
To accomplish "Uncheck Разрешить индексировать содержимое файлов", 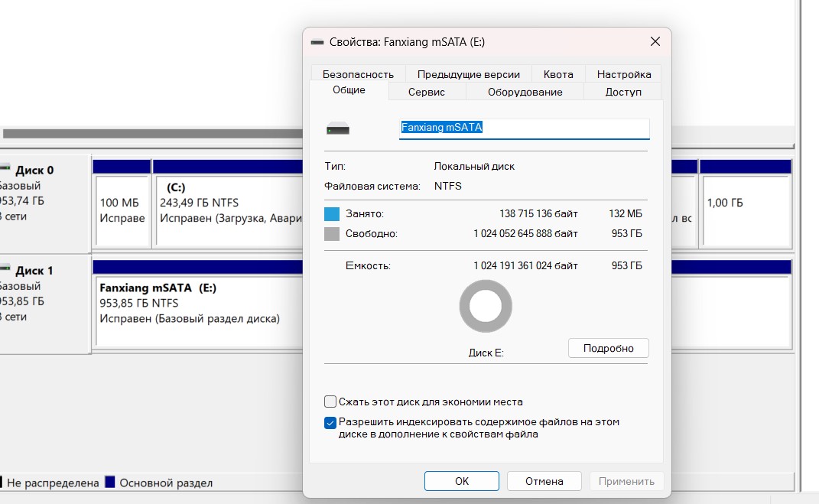I will click(x=330, y=422).
